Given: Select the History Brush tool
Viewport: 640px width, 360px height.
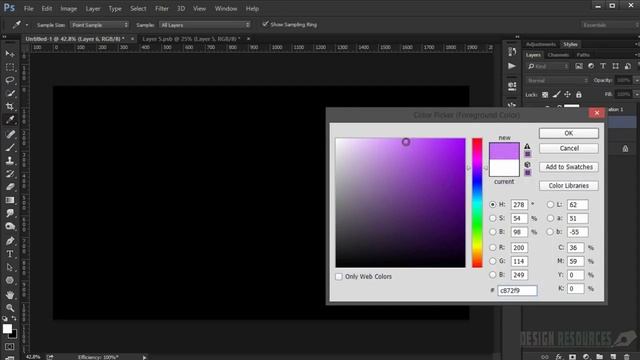Looking at the screenshot, I should (10, 174).
